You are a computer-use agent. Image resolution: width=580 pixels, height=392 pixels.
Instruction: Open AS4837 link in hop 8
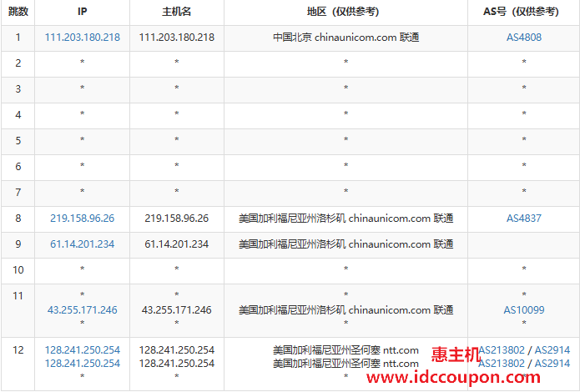pos(524,219)
